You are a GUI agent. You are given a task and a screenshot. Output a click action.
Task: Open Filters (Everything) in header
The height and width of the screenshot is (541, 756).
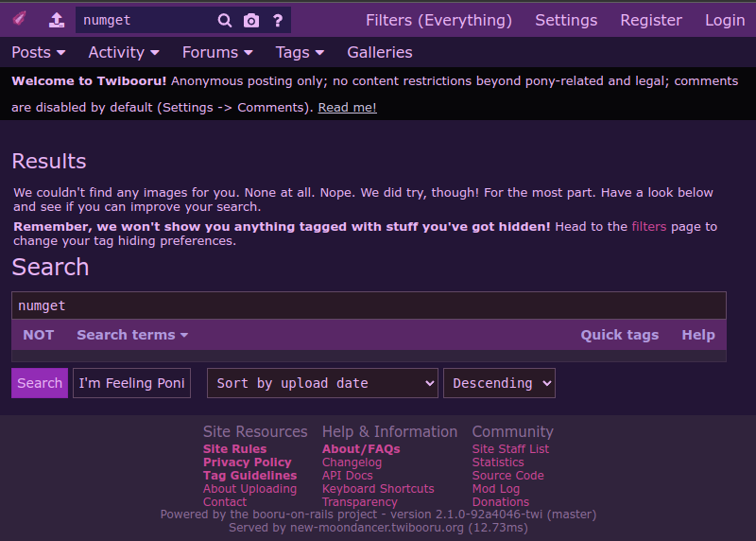pyautogui.click(x=438, y=20)
